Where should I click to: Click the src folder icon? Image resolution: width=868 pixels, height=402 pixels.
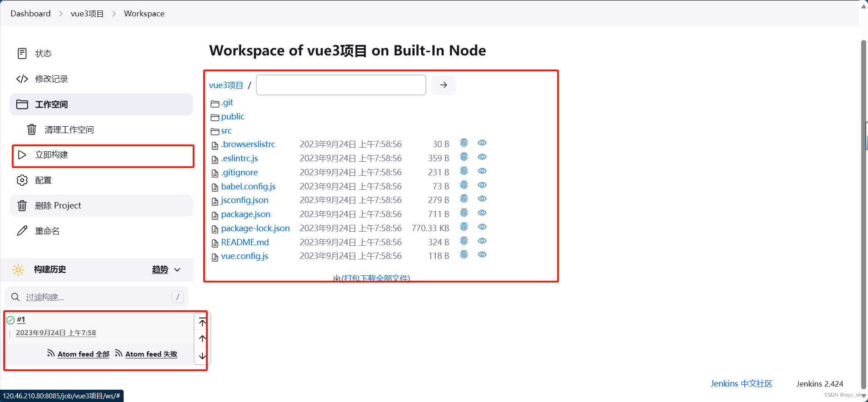pos(215,132)
